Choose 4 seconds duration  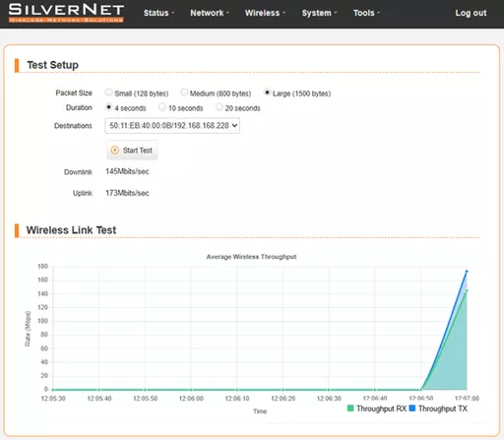(108, 107)
